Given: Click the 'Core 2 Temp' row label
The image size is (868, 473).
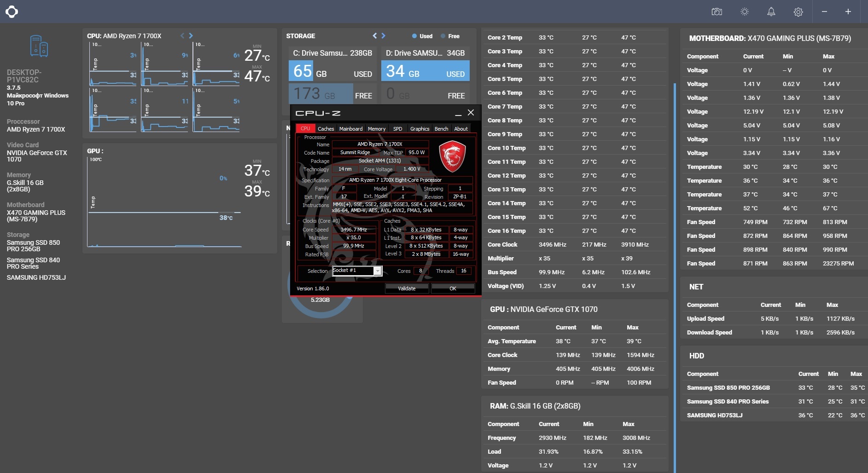Looking at the screenshot, I should [x=505, y=38].
